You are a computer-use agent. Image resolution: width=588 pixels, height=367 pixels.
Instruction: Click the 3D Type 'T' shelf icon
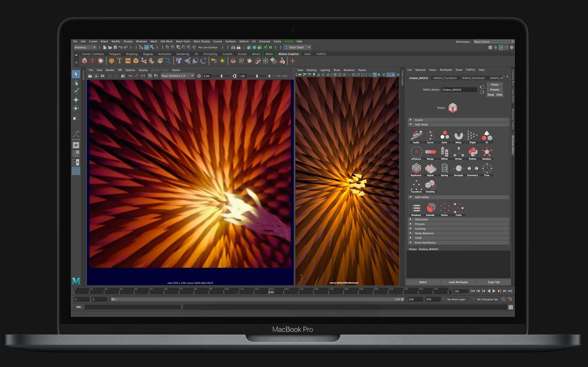(120, 61)
